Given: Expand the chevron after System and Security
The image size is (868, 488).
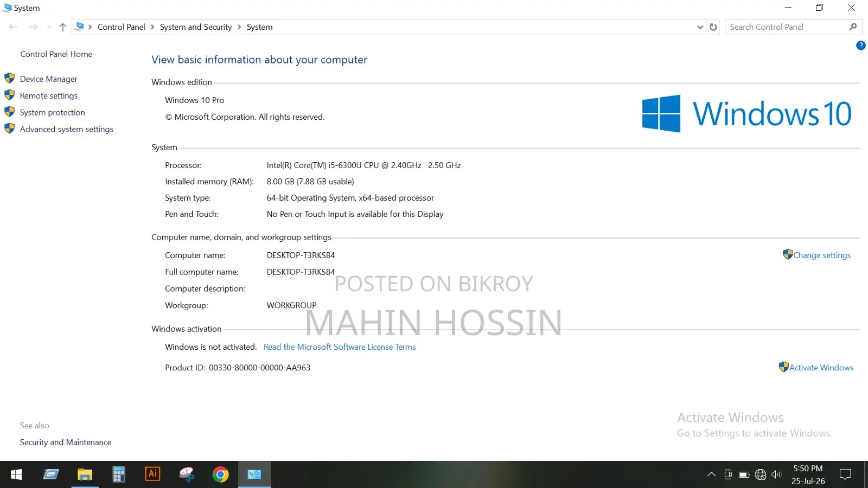Looking at the screenshot, I should click(x=239, y=27).
